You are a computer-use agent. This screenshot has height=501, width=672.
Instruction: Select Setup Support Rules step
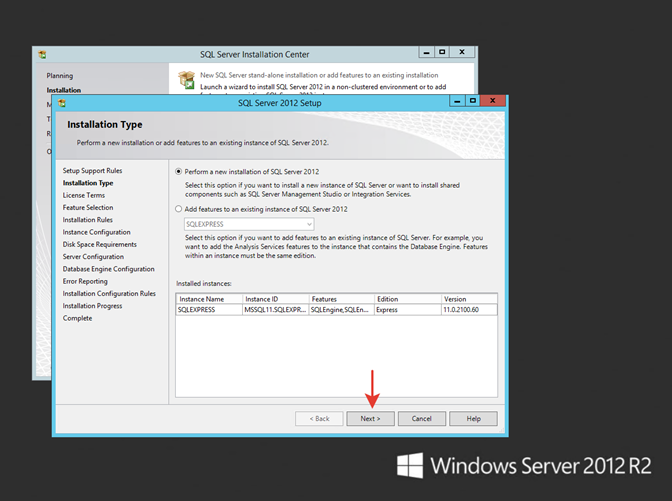92,171
